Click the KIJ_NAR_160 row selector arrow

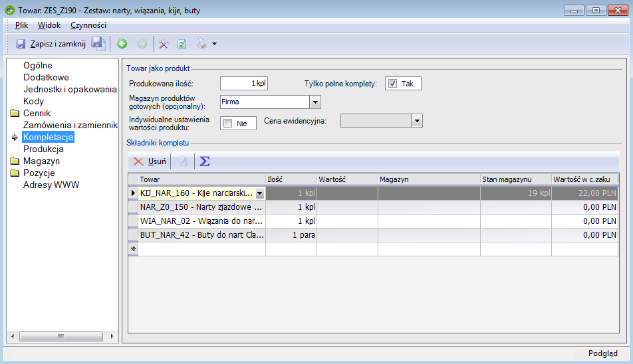click(133, 193)
